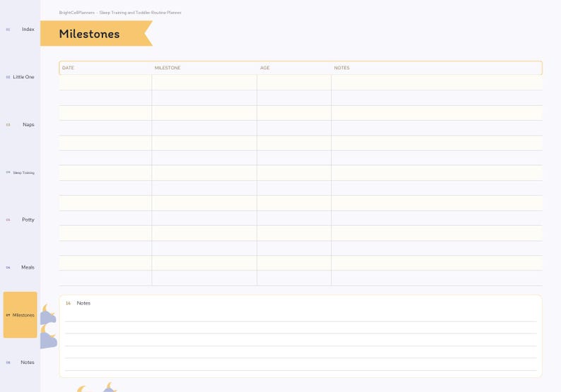Click the NOTES column header in the table
Screen dimensions: 561x392
342,68
